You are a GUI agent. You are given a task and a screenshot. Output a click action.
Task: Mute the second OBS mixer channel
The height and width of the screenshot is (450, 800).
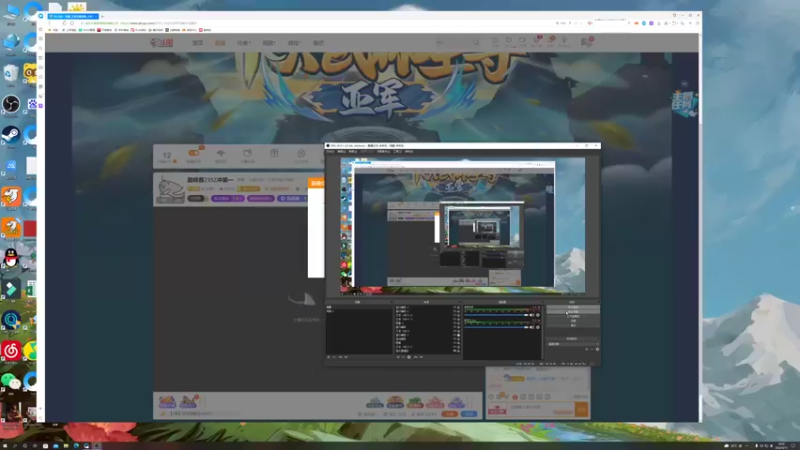[532, 327]
